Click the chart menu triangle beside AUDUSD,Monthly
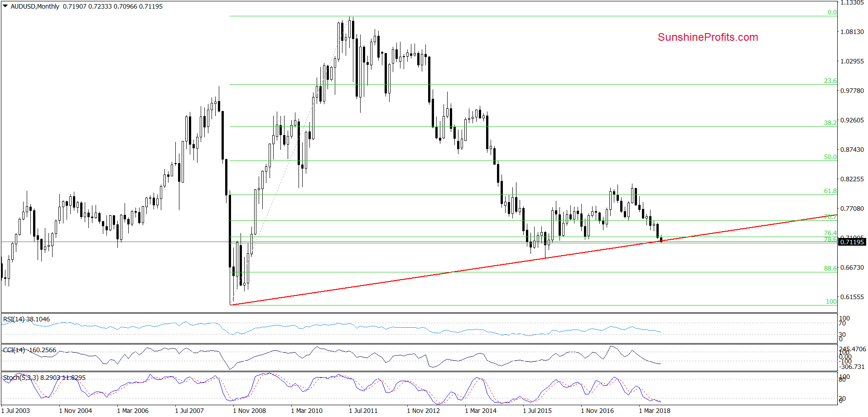This screenshot has width=868, height=417. [x=5, y=6]
